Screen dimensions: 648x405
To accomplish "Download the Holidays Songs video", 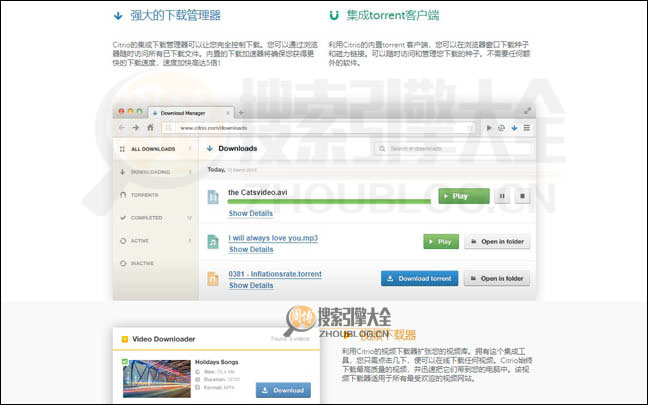I will point(284,390).
